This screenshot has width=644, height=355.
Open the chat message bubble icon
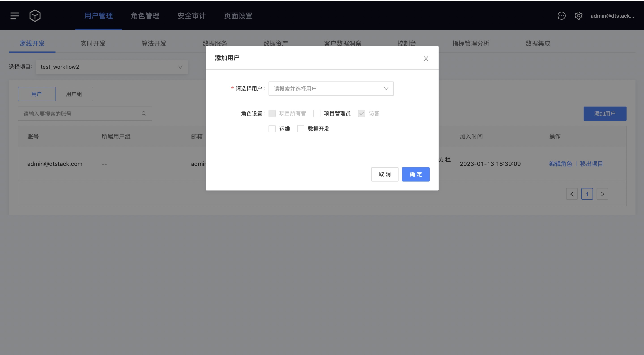(561, 16)
